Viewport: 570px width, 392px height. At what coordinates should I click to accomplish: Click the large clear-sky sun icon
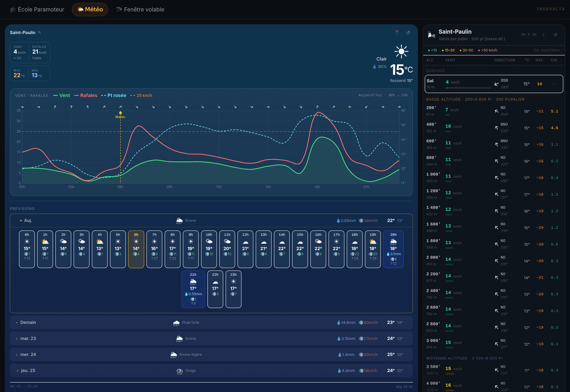click(x=401, y=52)
